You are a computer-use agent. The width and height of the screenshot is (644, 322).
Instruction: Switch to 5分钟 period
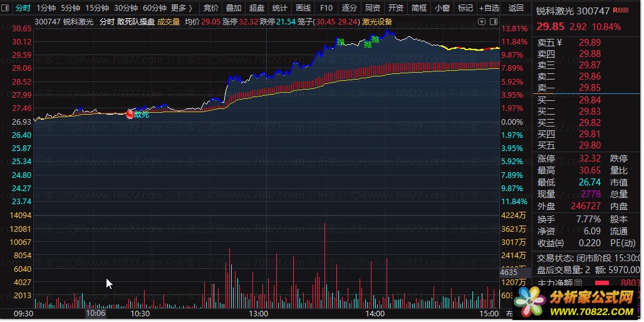71,8
